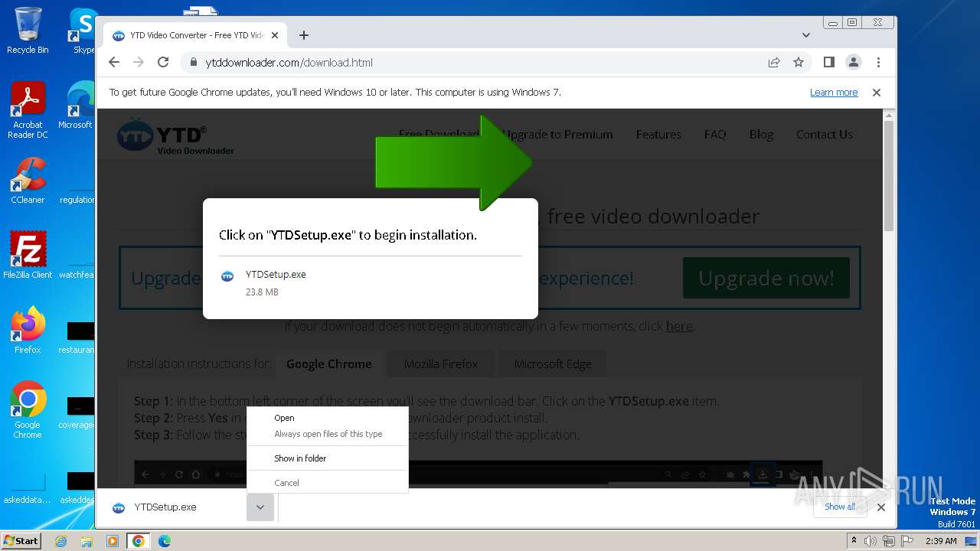980x551 pixels.
Task: Click YTDSetup.exe in the popup card
Action: 276,275
